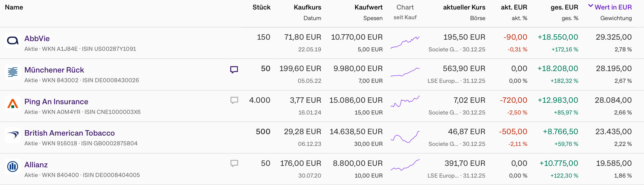Screen dimensions: 644x185
Task: Sort table by Kaufwert column header
Action: pos(368,7)
